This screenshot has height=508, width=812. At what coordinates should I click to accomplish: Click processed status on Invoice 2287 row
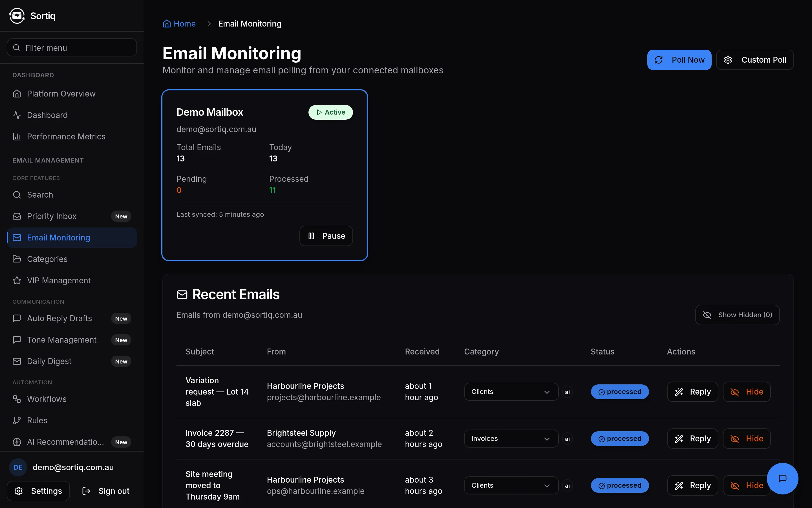620,439
